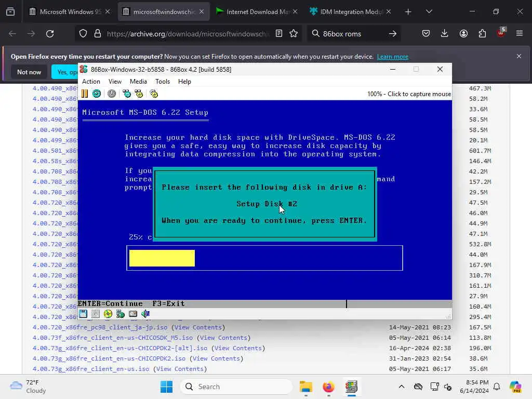Open the notification bell in taskbar
The width and height of the screenshot is (532, 399).
coord(497,387)
